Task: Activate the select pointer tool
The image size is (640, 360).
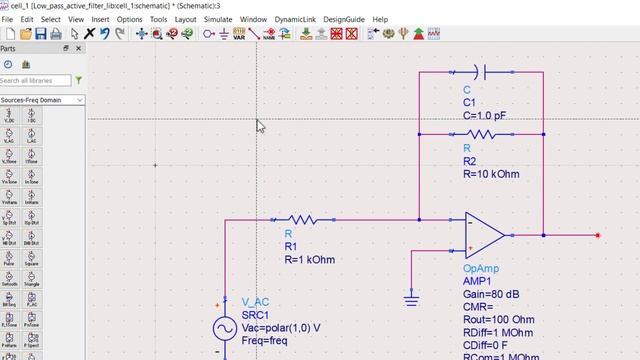Action: tap(74, 34)
